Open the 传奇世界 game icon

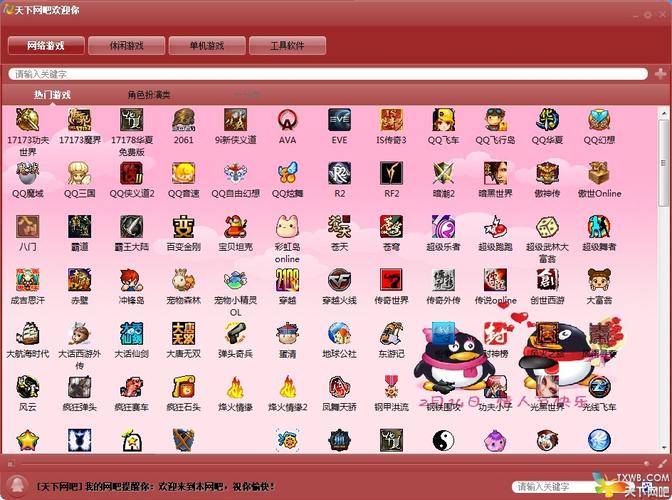point(391,280)
